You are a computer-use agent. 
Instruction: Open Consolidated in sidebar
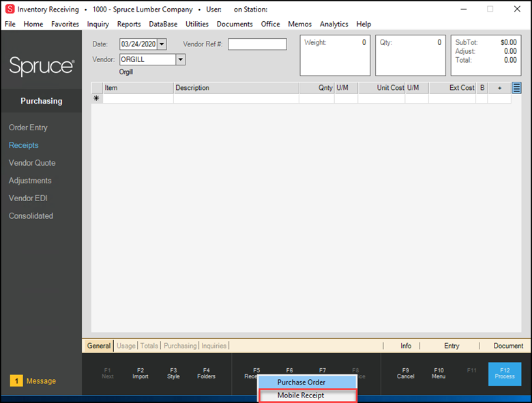(x=31, y=215)
